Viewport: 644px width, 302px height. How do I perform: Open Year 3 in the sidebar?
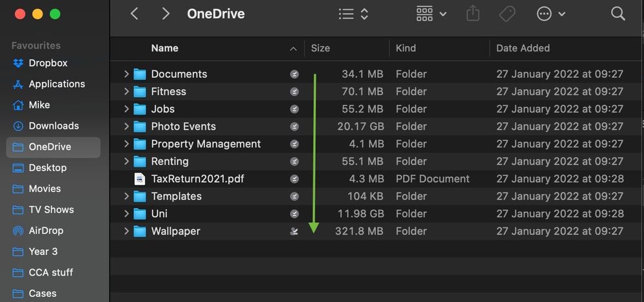[x=54, y=252]
